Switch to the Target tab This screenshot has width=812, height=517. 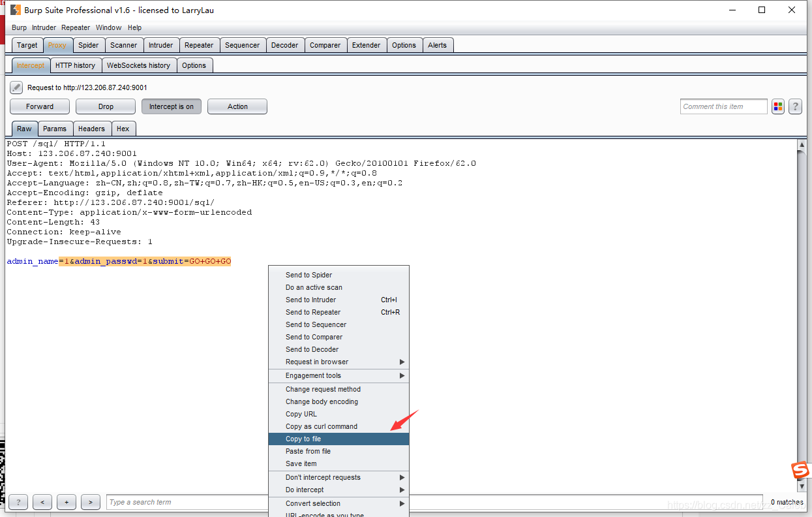pyautogui.click(x=27, y=45)
